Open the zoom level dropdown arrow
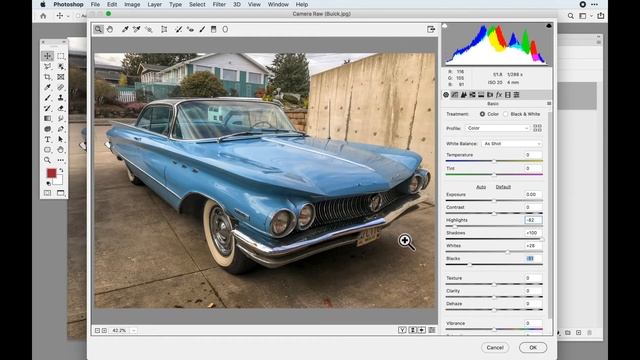This screenshot has height=360, width=640. (133, 331)
